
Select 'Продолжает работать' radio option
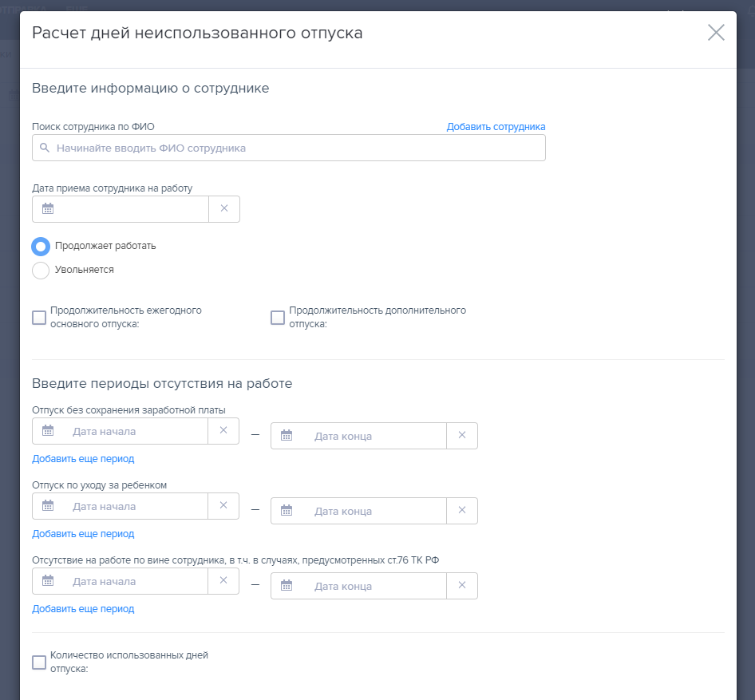(x=41, y=246)
